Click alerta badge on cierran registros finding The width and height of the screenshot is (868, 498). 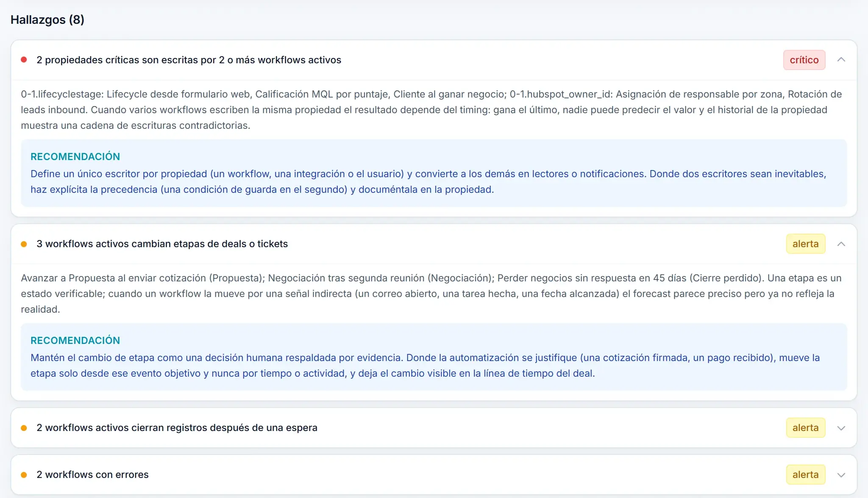coord(805,428)
